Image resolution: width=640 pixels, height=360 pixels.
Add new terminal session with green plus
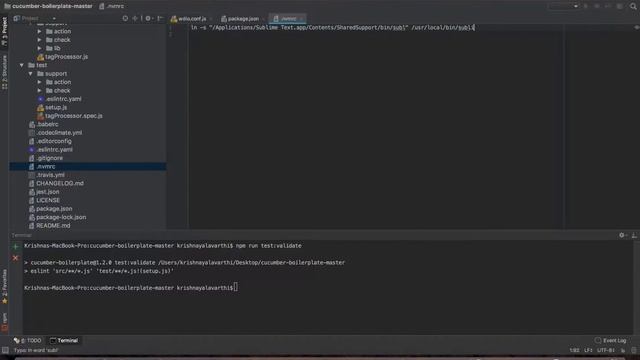pyautogui.click(x=16, y=247)
